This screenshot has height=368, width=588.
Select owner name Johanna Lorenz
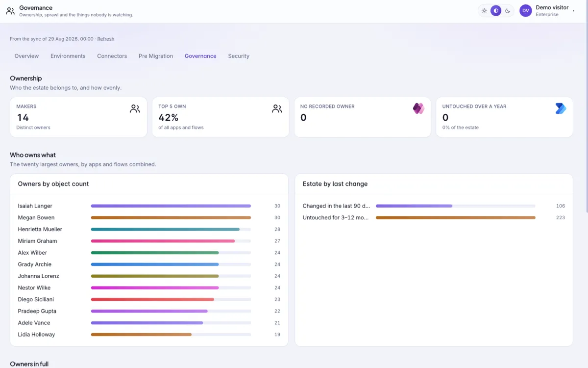tap(38, 276)
